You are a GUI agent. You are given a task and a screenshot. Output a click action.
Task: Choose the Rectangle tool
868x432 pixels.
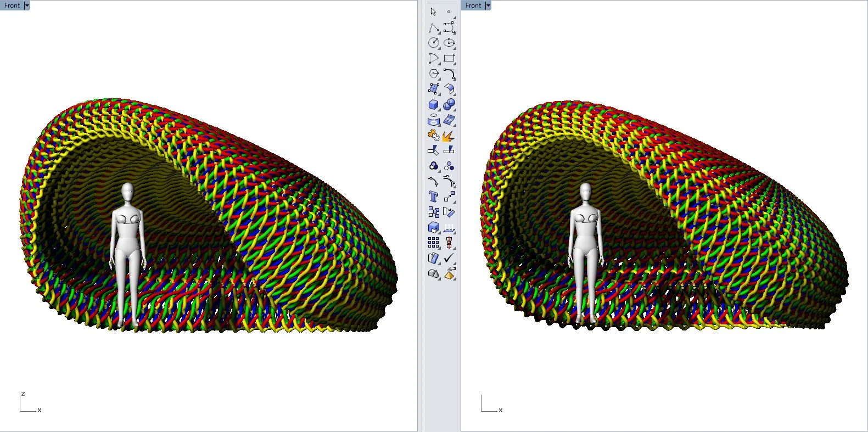[449, 58]
